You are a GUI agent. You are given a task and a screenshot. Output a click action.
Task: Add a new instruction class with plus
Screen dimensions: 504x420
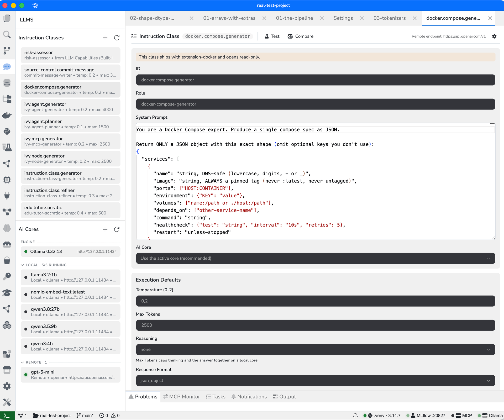[x=105, y=38]
